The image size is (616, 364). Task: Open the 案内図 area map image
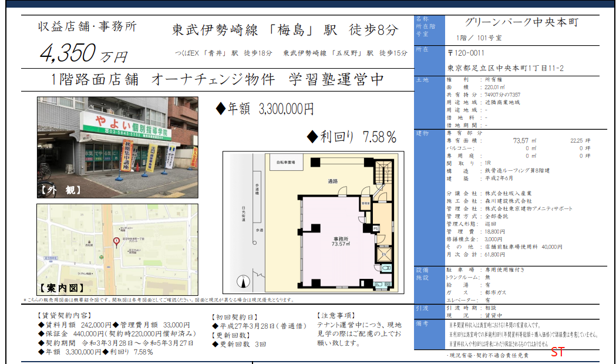tap(117, 249)
